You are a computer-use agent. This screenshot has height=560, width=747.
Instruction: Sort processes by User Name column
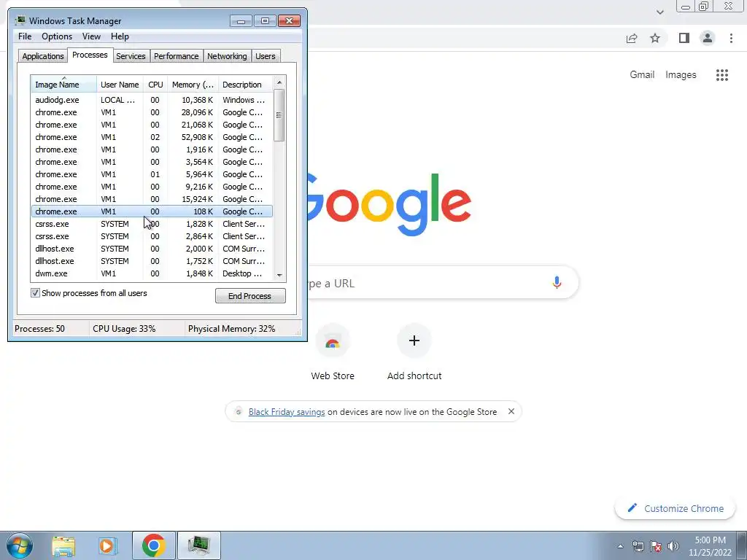(x=120, y=85)
